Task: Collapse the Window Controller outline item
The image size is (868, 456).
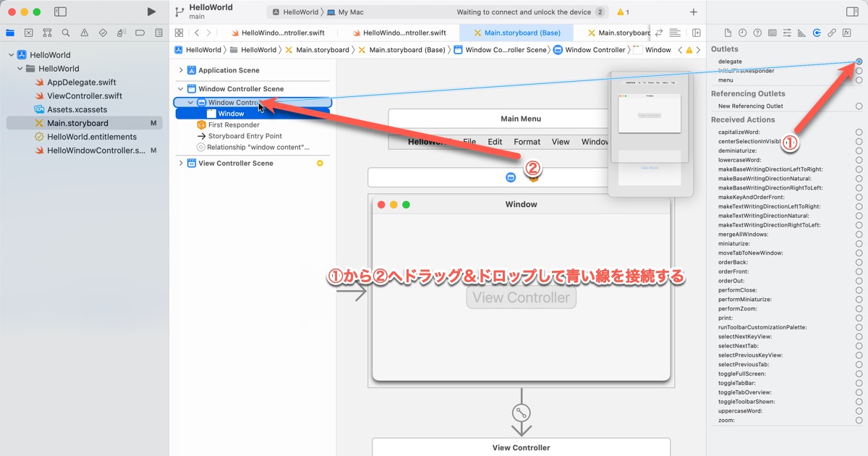Action: [x=191, y=103]
